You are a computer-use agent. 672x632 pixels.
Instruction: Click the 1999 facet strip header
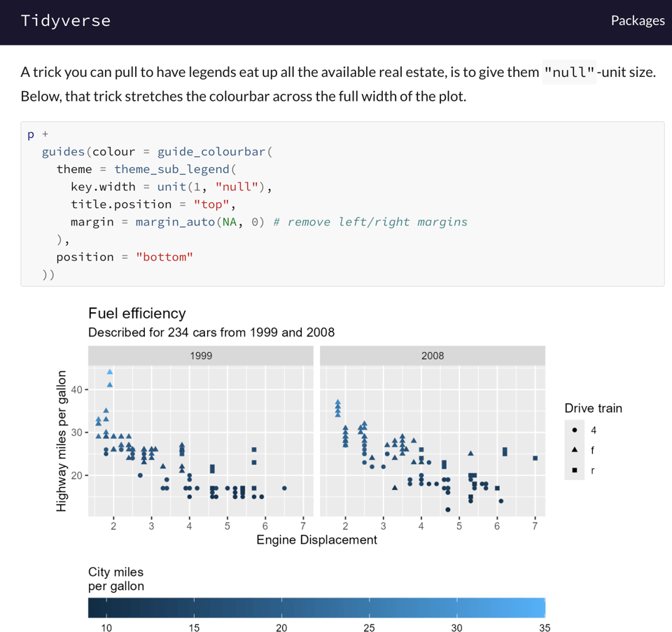pos(201,356)
